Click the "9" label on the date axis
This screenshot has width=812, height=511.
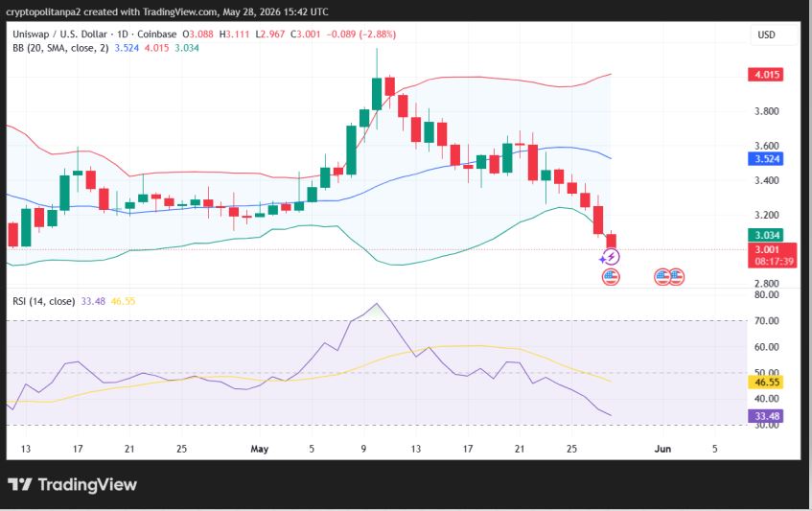pyautogui.click(x=363, y=449)
